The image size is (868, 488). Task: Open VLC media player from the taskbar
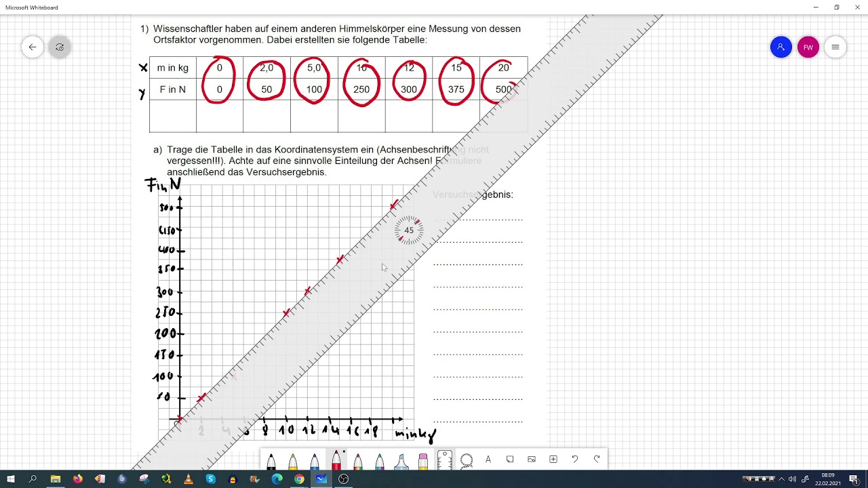[x=188, y=479]
